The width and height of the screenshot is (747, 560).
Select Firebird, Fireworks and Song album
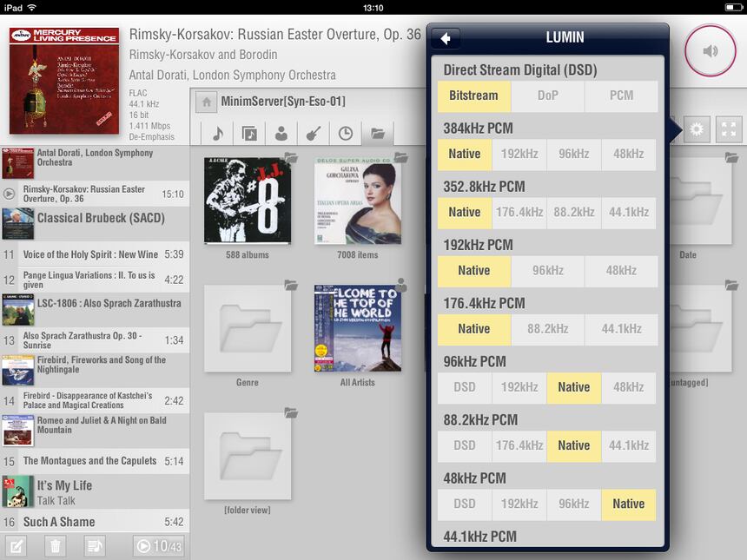coord(95,370)
